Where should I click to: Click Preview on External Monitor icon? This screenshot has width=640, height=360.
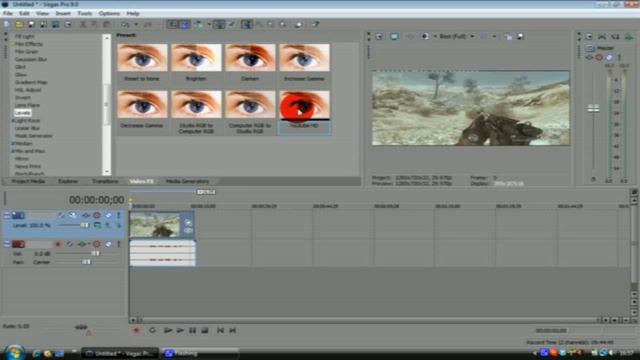coord(394,36)
